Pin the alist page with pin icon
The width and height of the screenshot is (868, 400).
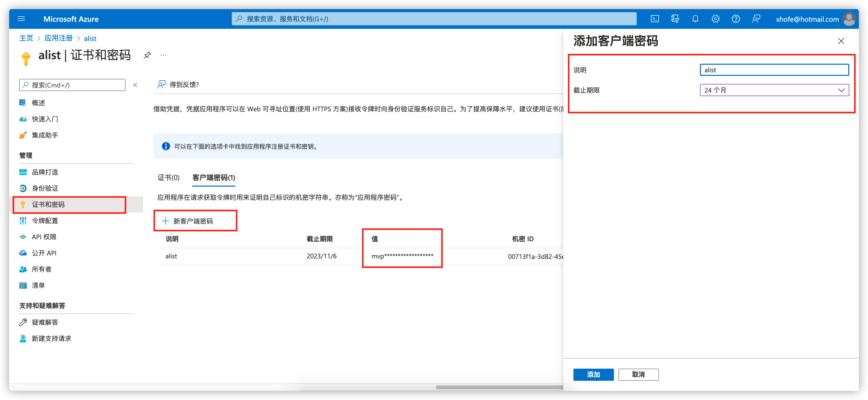pos(147,55)
